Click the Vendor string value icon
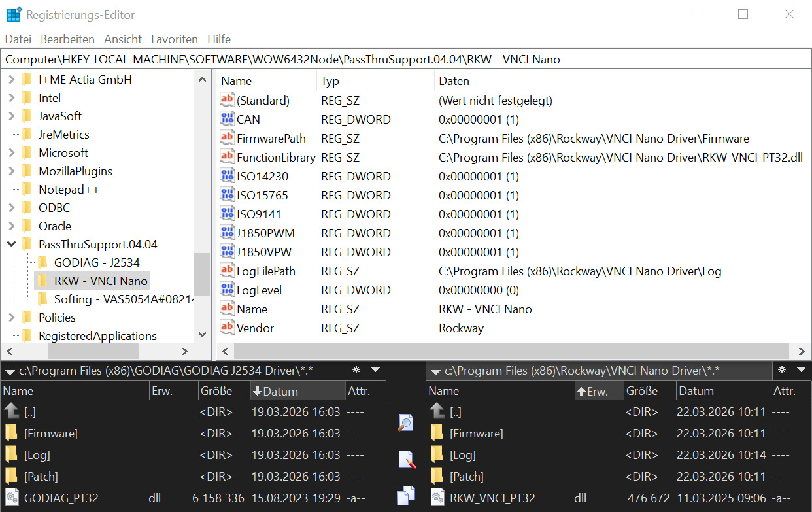This screenshot has height=512, width=812. 227,328
